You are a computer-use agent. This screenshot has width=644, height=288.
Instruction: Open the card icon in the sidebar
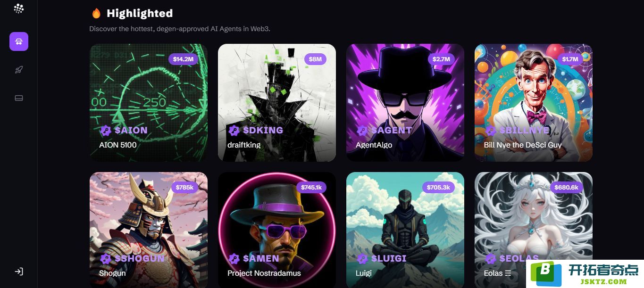[x=19, y=98]
